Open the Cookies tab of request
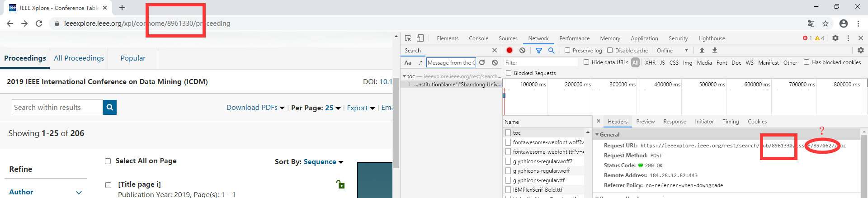This screenshot has width=868, height=198. click(x=757, y=122)
